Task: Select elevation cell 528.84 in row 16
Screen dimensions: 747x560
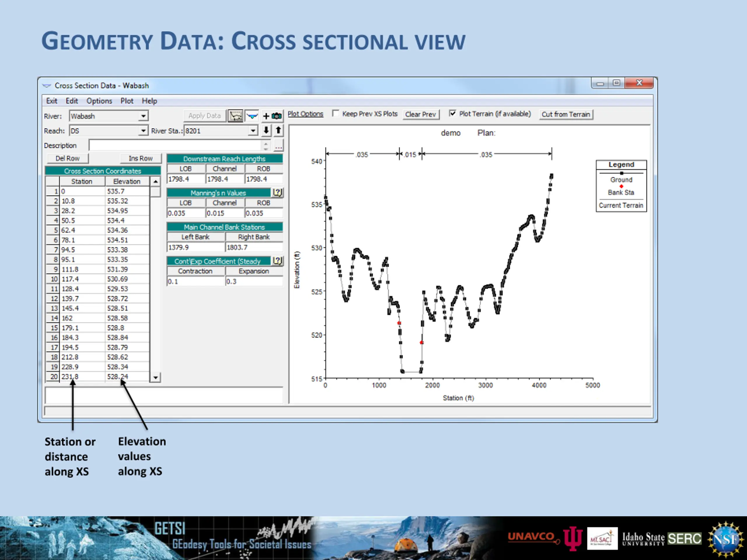Action: (x=127, y=337)
